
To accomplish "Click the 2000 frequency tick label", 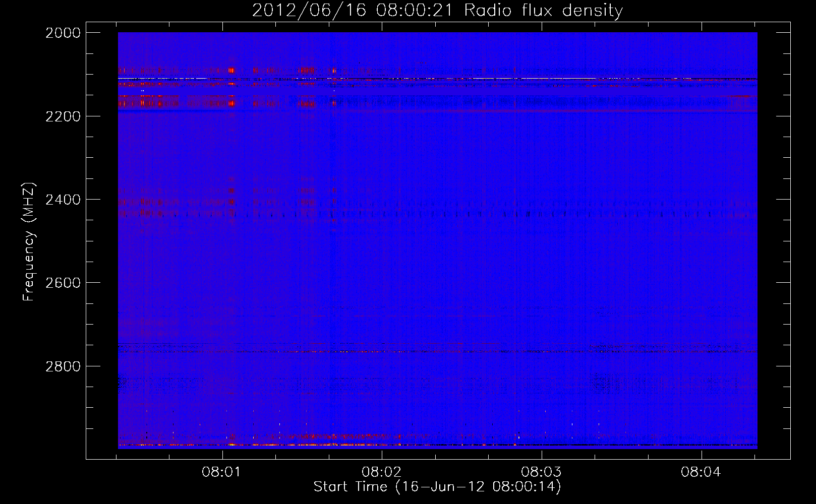I will 63,33.
